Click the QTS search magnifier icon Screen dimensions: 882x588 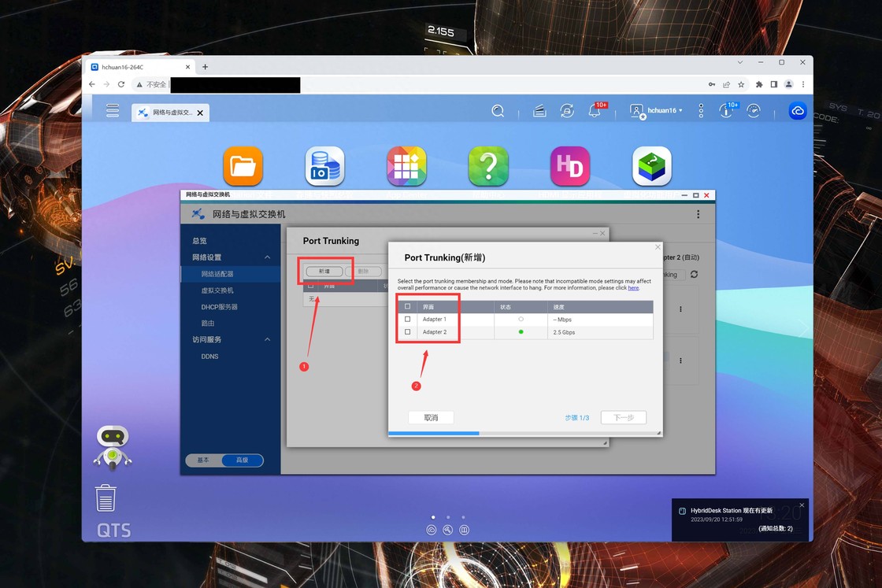coord(498,112)
